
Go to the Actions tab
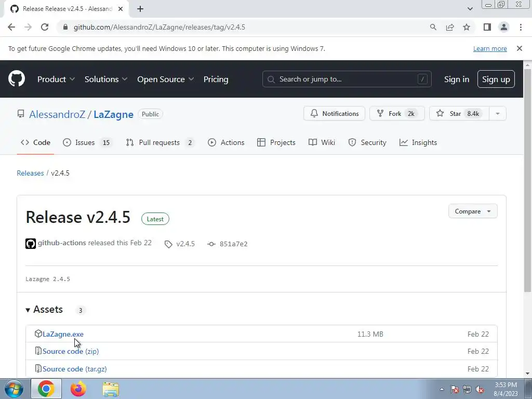coord(226,142)
